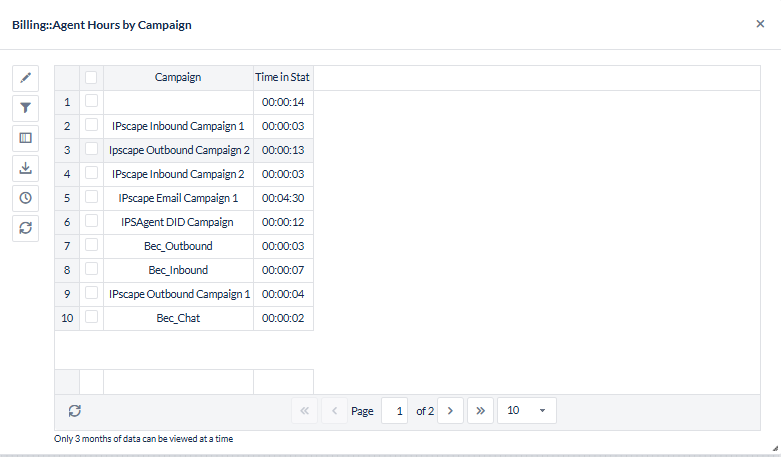Click the Ipscape Outbound Campaign 2 cell

178,150
